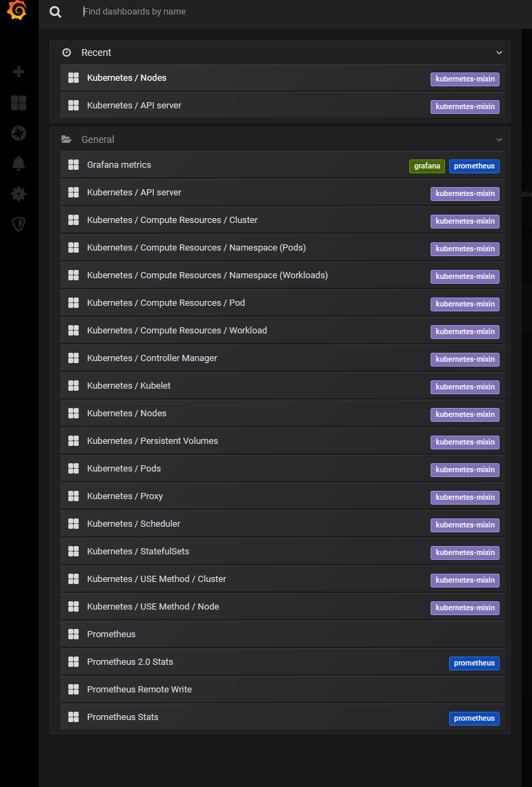532x787 pixels.
Task: Open Kubernetes / Kubelet dashboard
Action: [x=283, y=385]
